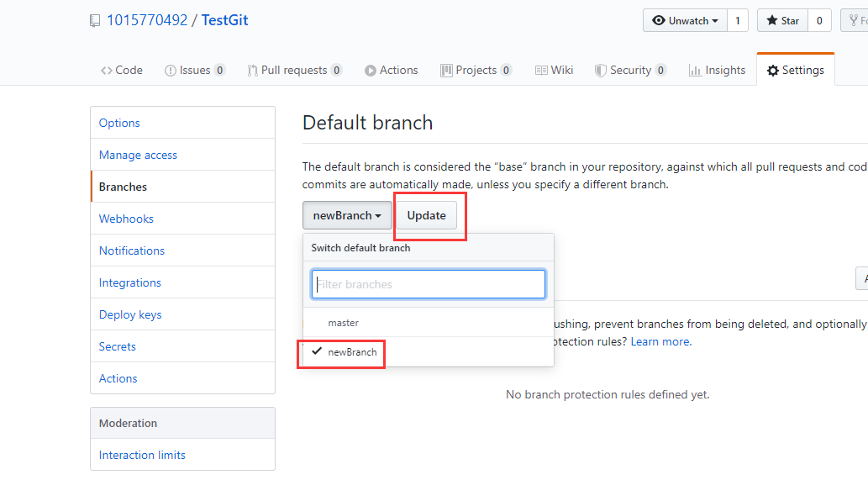Viewport: 868px width, 480px height.
Task: Open Actions in the settings sidebar
Action: point(182,378)
